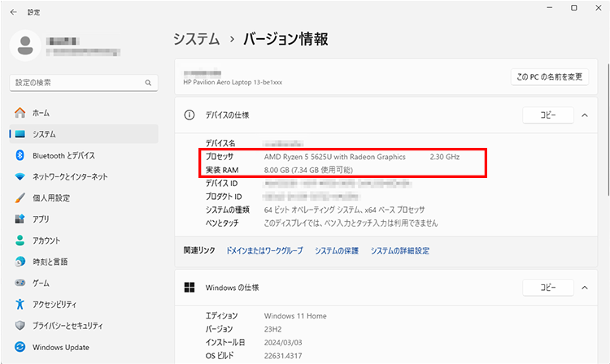Click HP Pavilion Aero Laptop model text
610x364 pixels.
point(233,82)
